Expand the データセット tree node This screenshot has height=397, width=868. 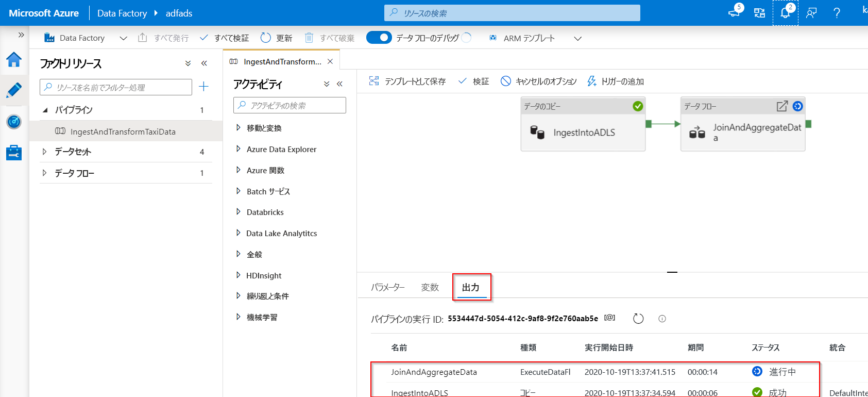pyautogui.click(x=45, y=152)
